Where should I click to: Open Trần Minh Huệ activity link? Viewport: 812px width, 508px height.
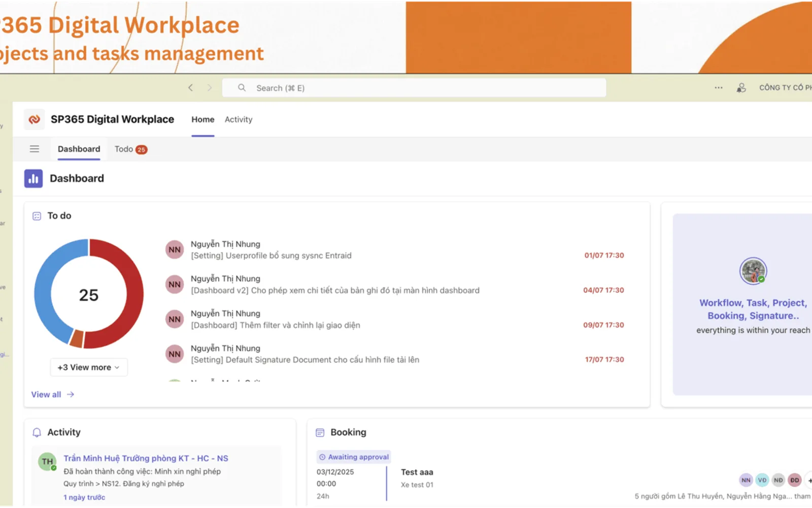click(x=146, y=458)
